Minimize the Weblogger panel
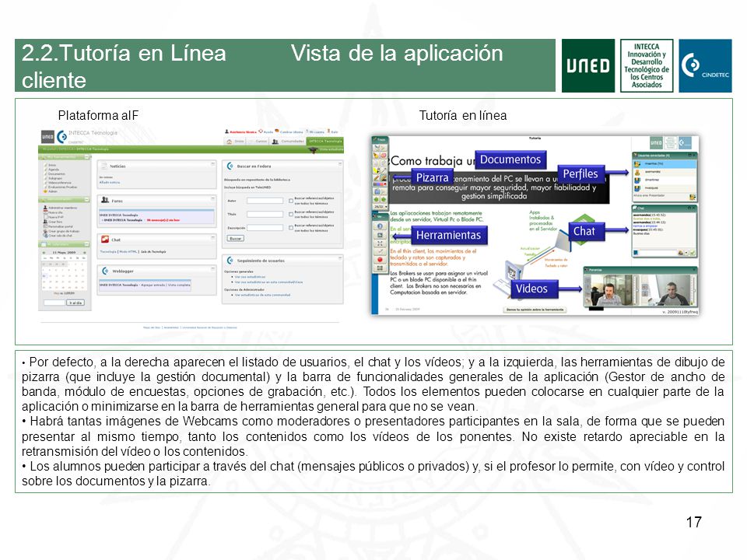Image resolution: width=747 pixels, height=560 pixels. coord(213,268)
